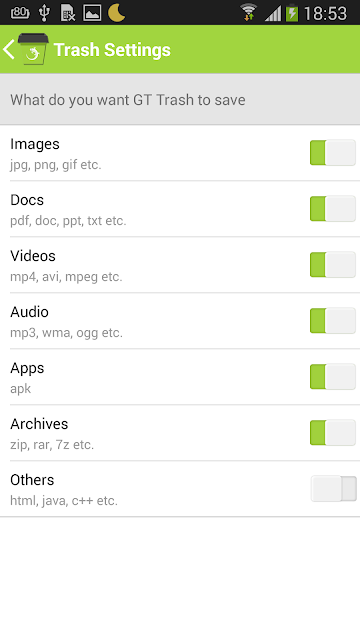Disable the Apps apk toggle
360x640 pixels.
pyautogui.click(x=333, y=376)
